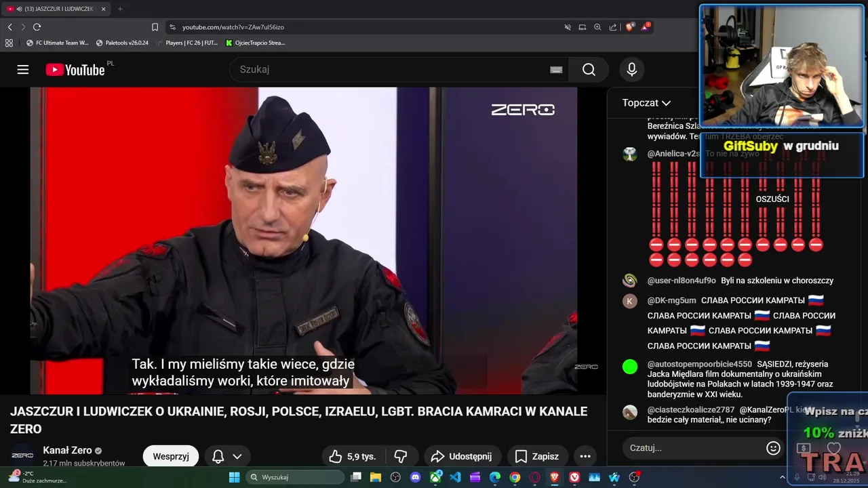Open Microsoft Edge from the taskbar
This screenshot has height=488, width=868.
point(495,477)
